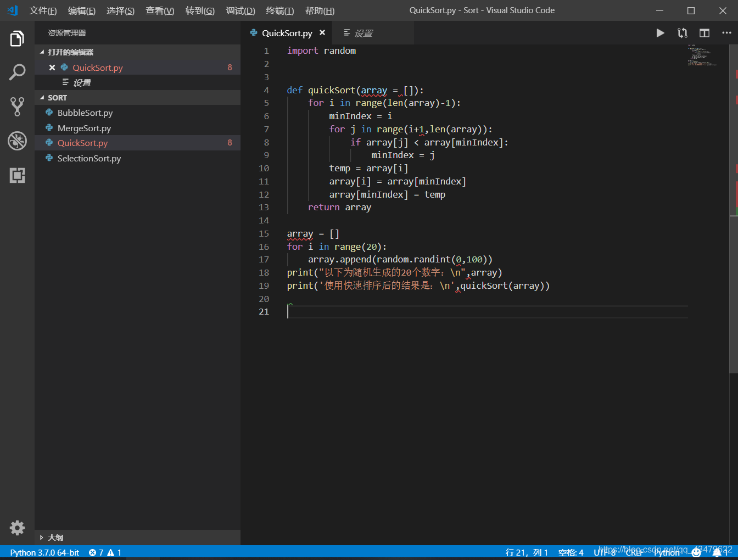Open the Manage gear menu
This screenshot has height=560, width=738.
(17, 528)
